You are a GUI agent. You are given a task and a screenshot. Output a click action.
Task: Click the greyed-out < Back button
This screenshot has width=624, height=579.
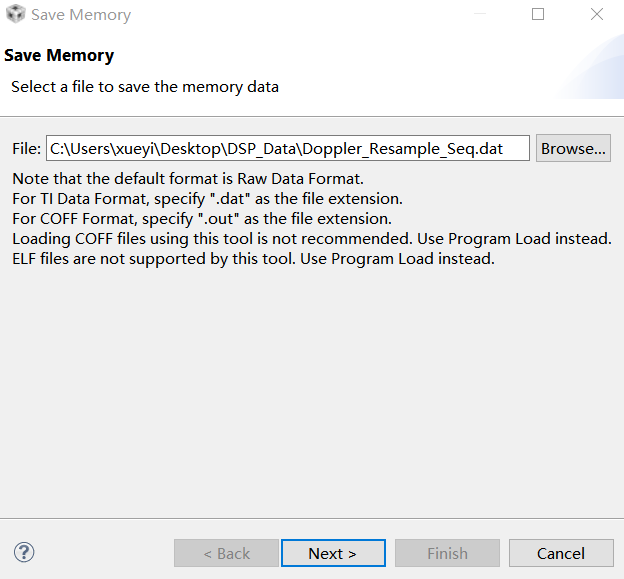(226, 553)
